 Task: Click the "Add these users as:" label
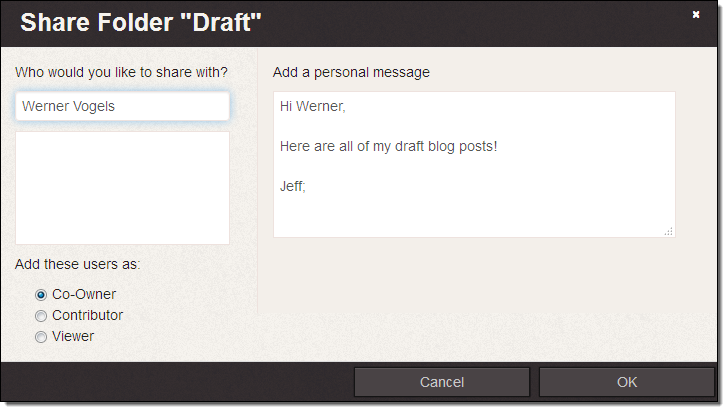click(77, 265)
